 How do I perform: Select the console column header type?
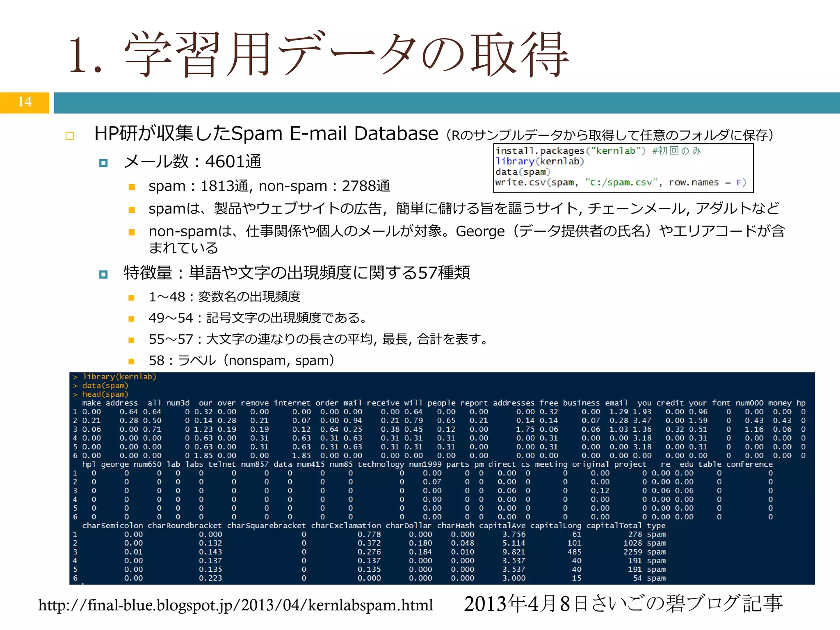pos(656,525)
